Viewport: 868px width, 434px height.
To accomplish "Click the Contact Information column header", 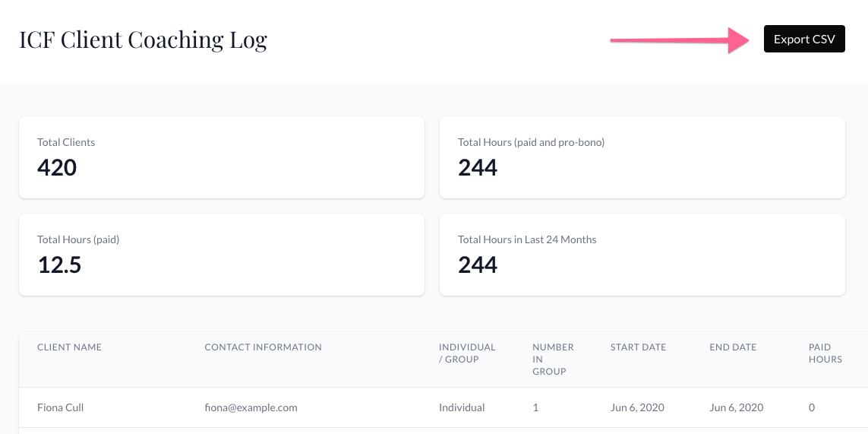I will pos(263,347).
